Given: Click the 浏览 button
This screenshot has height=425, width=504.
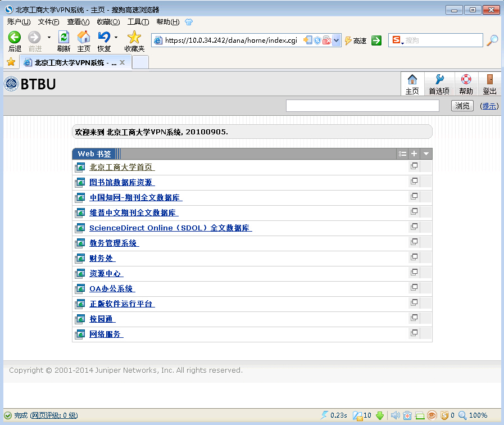Looking at the screenshot, I should pyautogui.click(x=462, y=106).
